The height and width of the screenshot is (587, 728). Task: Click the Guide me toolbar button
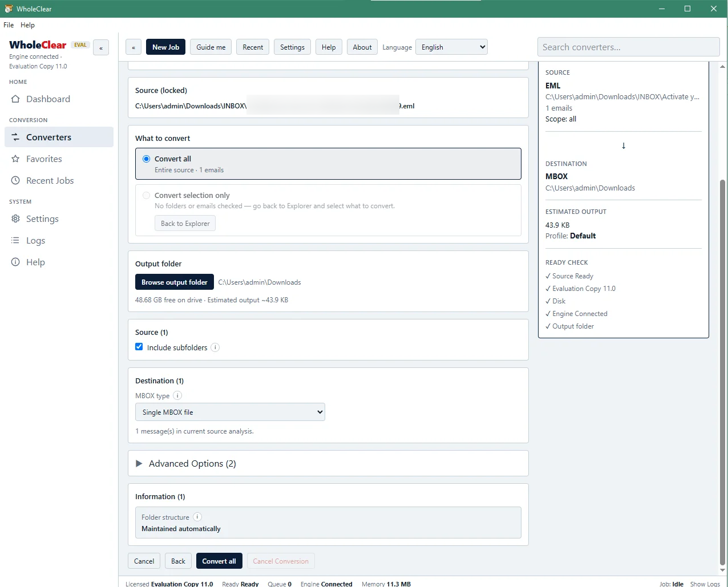point(211,47)
